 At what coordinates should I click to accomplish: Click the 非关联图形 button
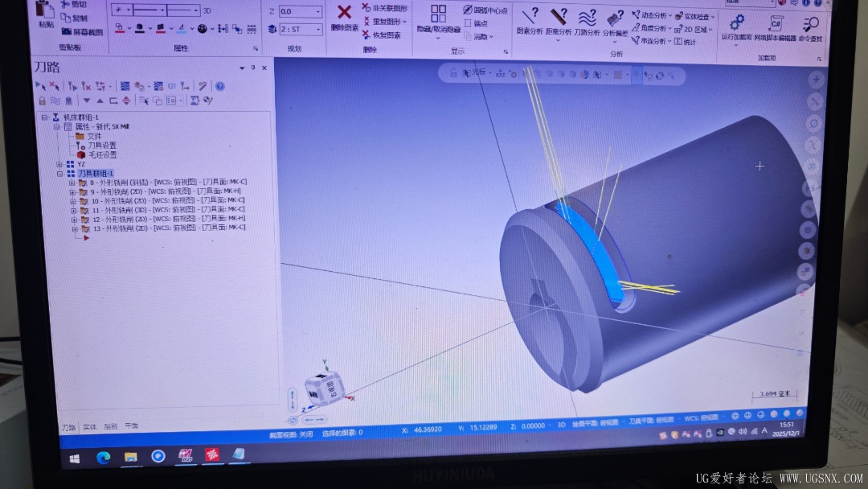[x=385, y=8]
